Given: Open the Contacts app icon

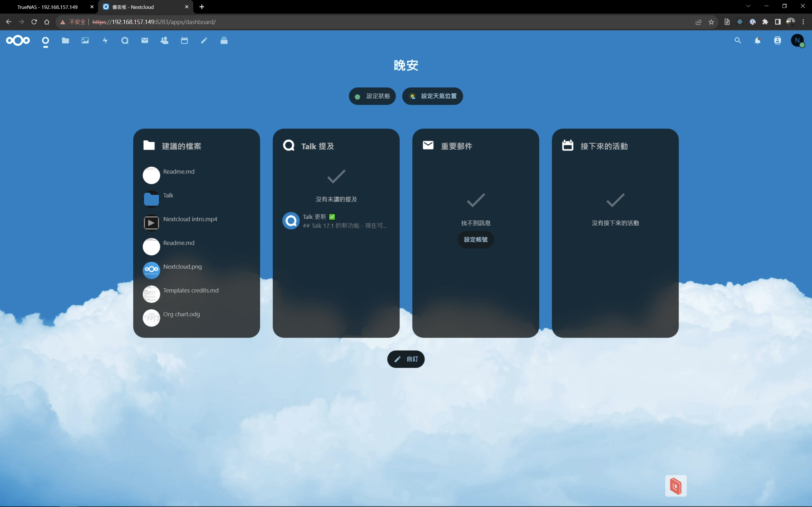Looking at the screenshot, I should pyautogui.click(x=164, y=41).
